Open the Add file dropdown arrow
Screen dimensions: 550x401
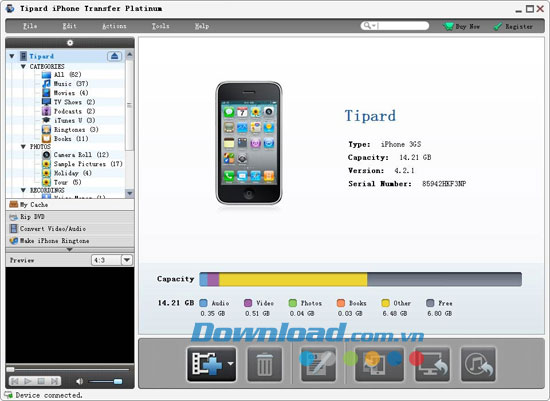pyautogui.click(x=230, y=364)
